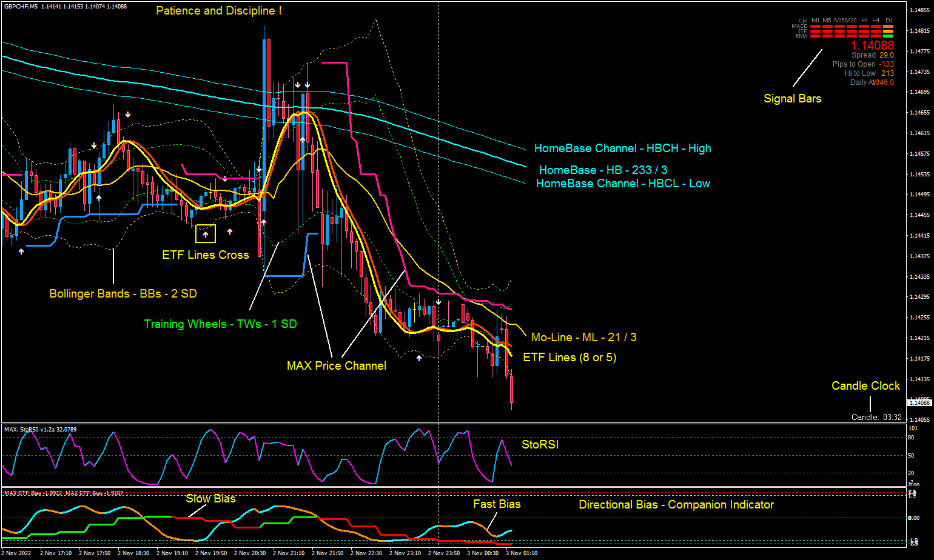The height and width of the screenshot is (560, 934).
Task: Select the 'Patience and Discipline !' title text
Action: [x=219, y=11]
